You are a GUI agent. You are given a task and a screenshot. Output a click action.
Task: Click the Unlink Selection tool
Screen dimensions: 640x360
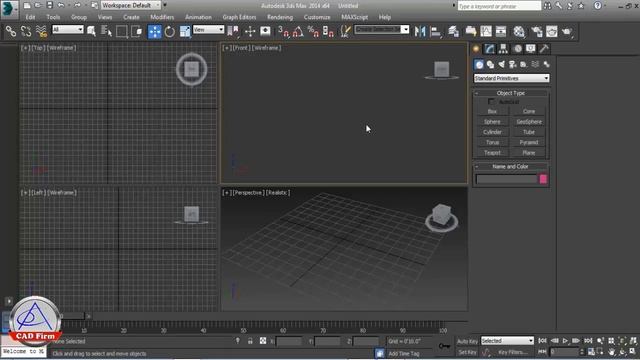(26, 31)
